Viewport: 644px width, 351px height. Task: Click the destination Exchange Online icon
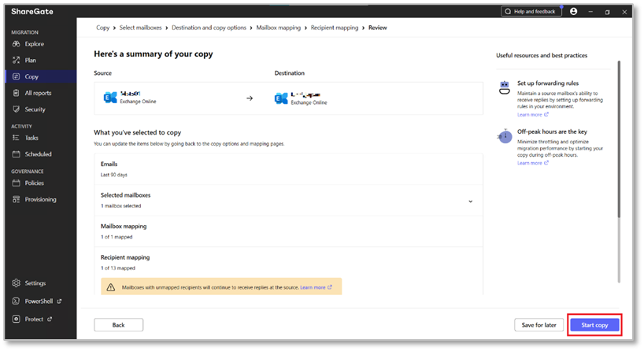281,98
